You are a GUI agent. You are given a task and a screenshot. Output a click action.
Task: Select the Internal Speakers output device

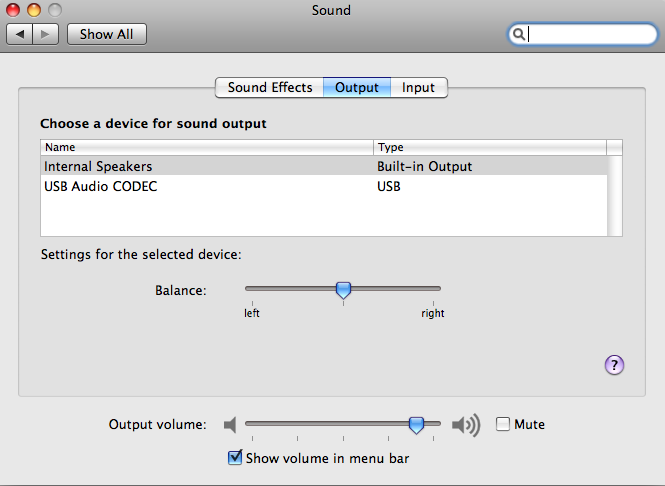[x=324, y=166]
